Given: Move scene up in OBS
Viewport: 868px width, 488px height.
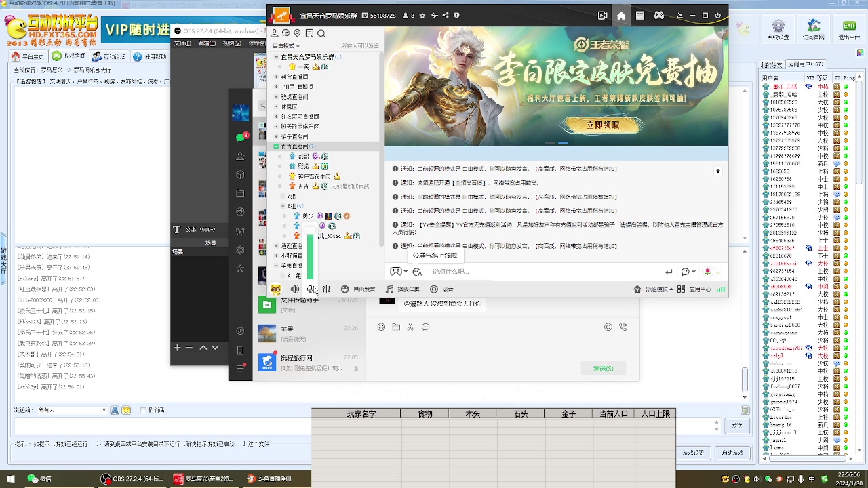Looking at the screenshot, I should [x=203, y=348].
